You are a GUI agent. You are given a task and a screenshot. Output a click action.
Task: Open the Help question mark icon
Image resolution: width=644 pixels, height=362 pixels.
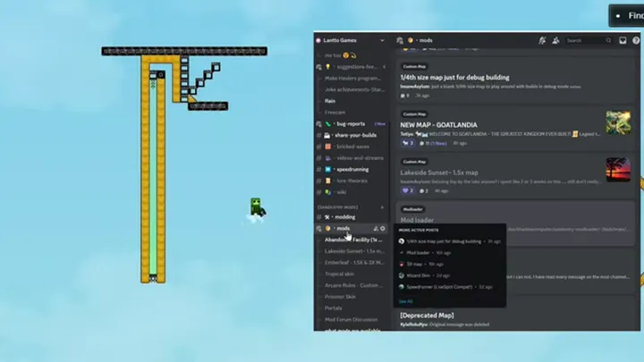636,40
